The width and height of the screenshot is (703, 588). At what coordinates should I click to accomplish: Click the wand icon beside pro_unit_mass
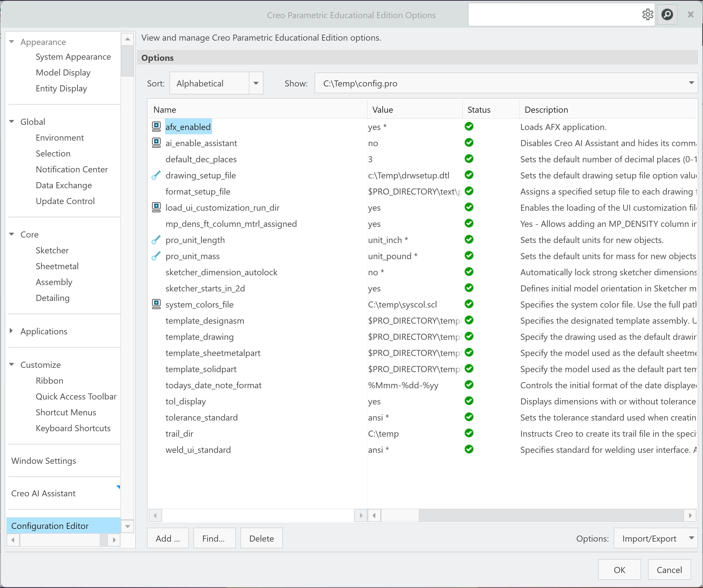pos(156,256)
